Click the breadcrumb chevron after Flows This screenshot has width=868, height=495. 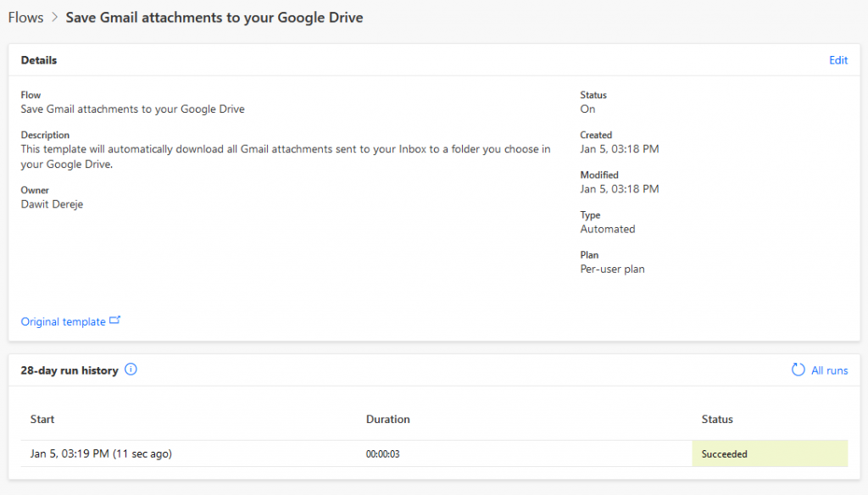pyautogui.click(x=54, y=18)
